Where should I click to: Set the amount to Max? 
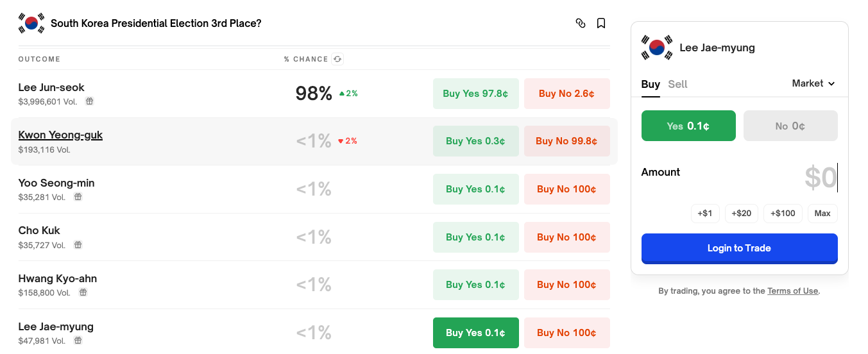tap(822, 214)
